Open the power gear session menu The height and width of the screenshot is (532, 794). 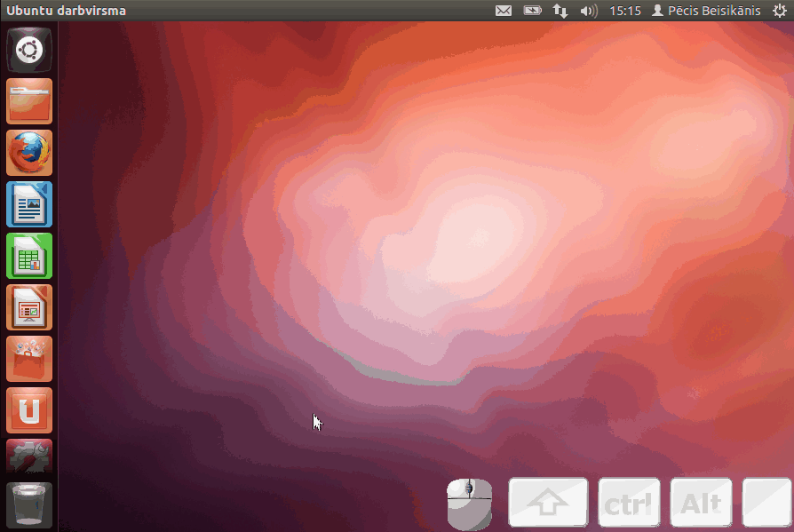(780, 11)
